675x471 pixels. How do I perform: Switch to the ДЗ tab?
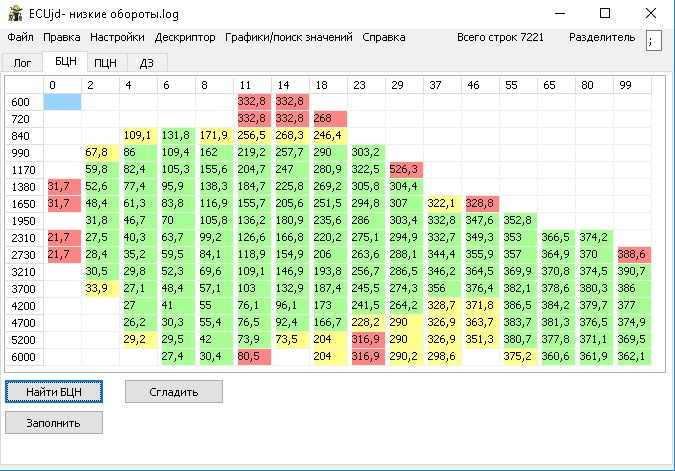tap(147, 63)
